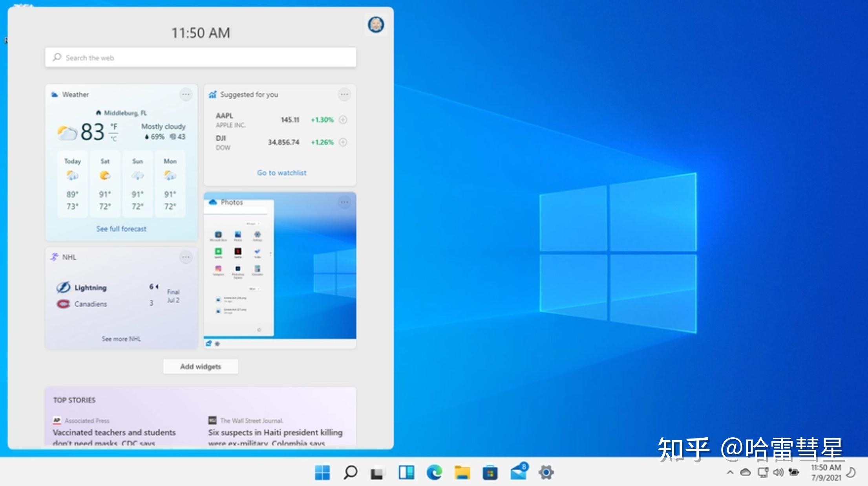Viewport: 868px width, 486px height.
Task: Open Mail app from taskbar
Action: [x=519, y=471]
